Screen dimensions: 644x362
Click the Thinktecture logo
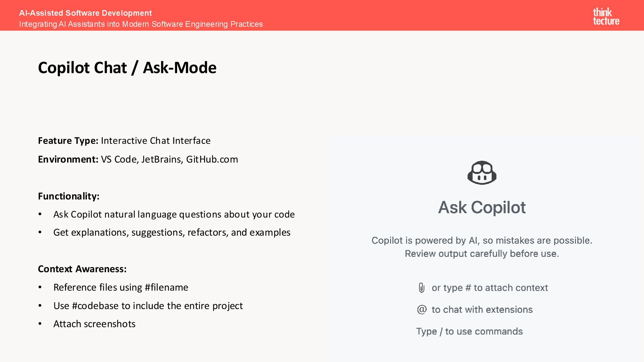pos(606,16)
